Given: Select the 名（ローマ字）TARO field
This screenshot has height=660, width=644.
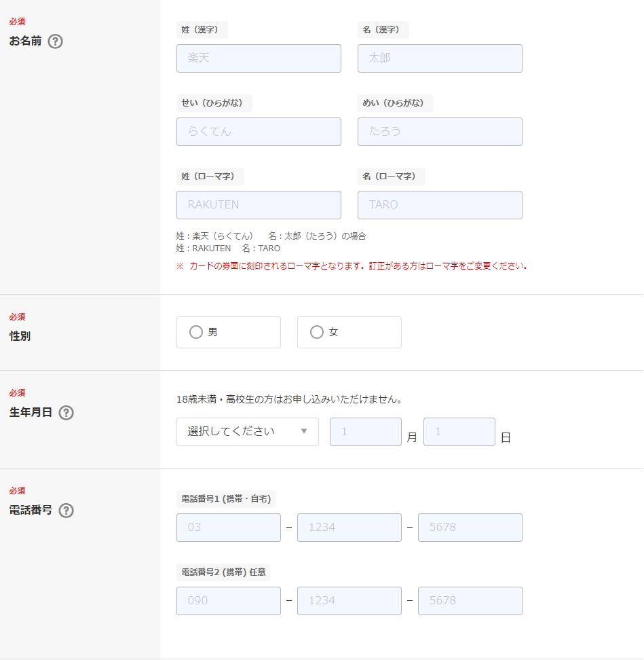Looking at the screenshot, I should 440,205.
